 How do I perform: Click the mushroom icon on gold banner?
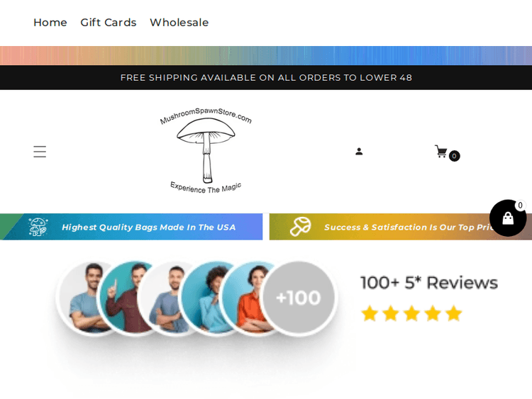point(300,227)
